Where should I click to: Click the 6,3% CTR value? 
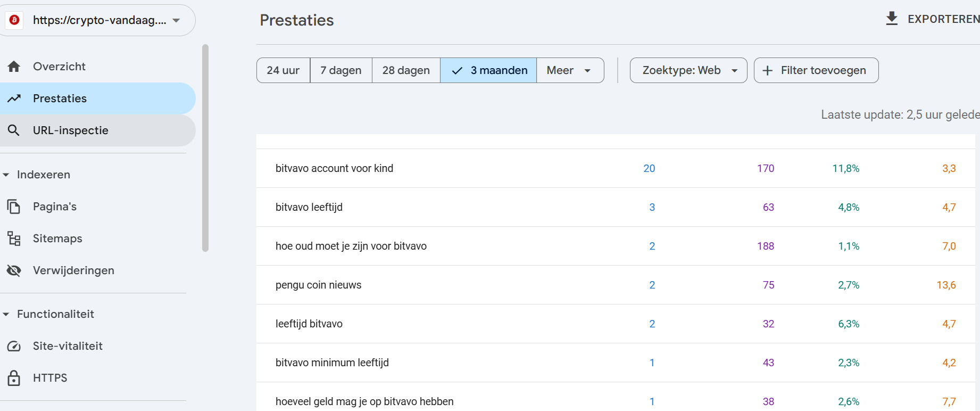(849, 324)
